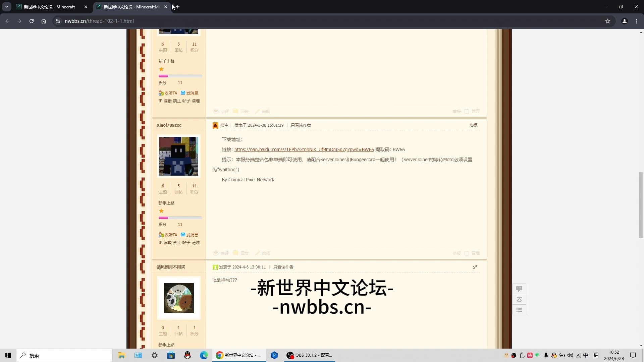Tick the 管理 checkbox in the topmost post
Screen dimensions: 644x362
[x=467, y=111]
